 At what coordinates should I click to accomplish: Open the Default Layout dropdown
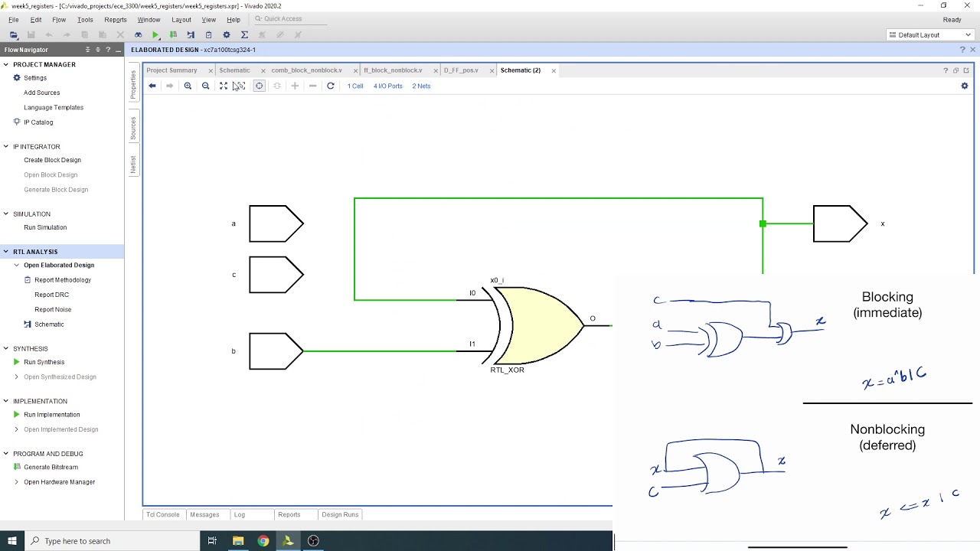pyautogui.click(x=929, y=34)
